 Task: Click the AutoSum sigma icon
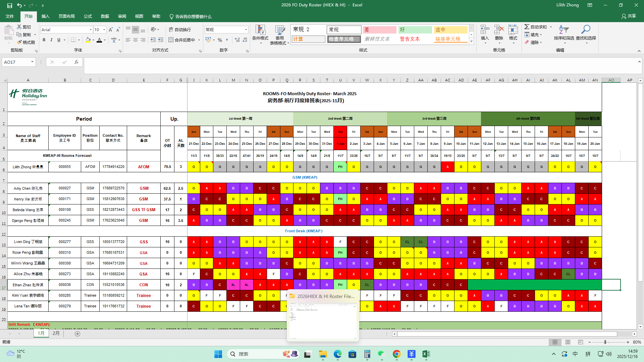pos(527,27)
